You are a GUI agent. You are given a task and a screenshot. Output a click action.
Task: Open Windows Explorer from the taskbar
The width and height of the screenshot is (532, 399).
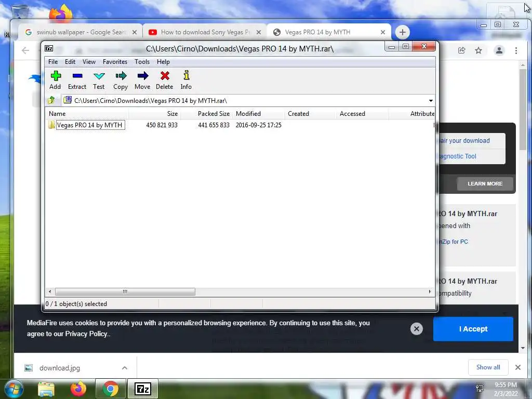46,389
